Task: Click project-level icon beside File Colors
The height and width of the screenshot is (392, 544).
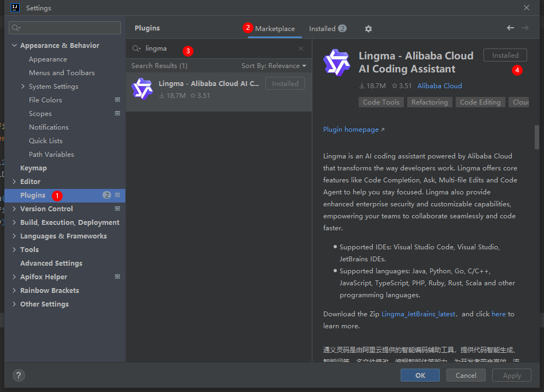Action: (118, 100)
